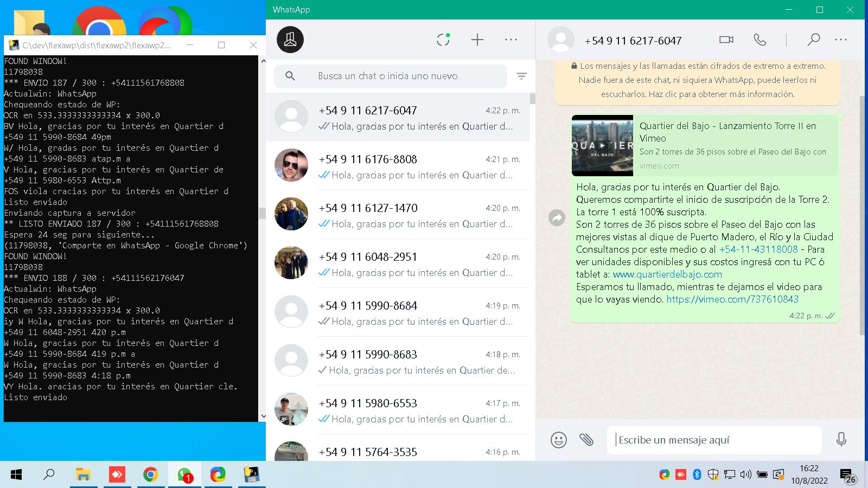Open the WhatsApp profile avatar
This screenshot has height=488, width=868.
point(290,40)
